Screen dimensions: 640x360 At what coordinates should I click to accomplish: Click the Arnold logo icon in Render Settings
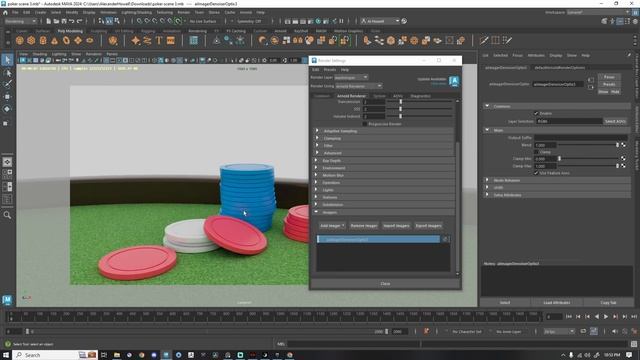[x=454, y=81]
